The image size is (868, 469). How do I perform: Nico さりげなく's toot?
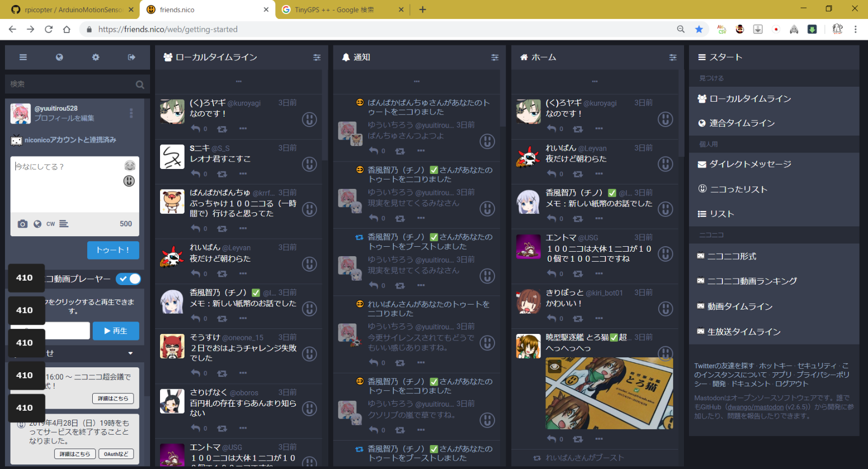tap(310, 409)
